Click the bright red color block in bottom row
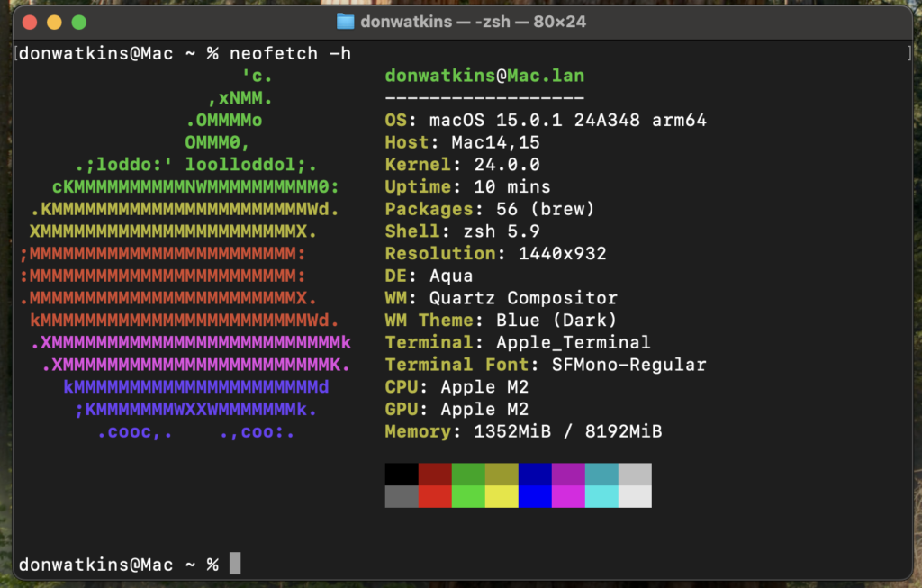Screen dimensions: 922x588 click(435, 496)
